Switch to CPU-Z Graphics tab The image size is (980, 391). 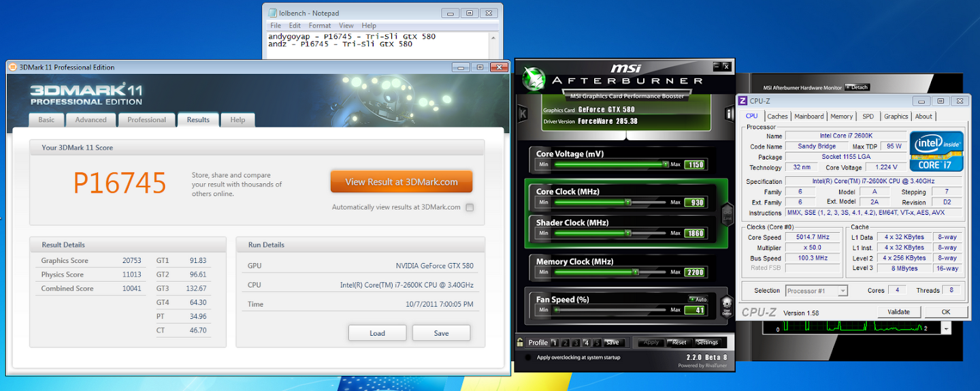[x=896, y=116]
